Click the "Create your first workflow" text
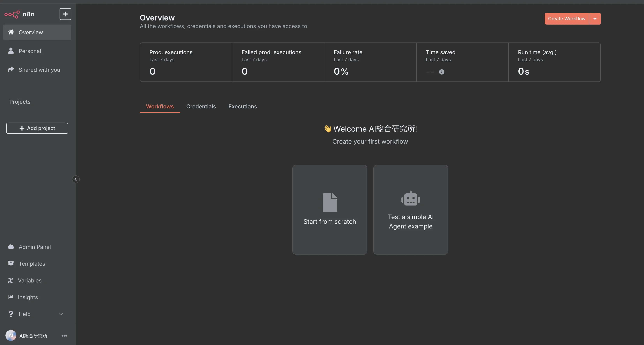 pyautogui.click(x=370, y=142)
